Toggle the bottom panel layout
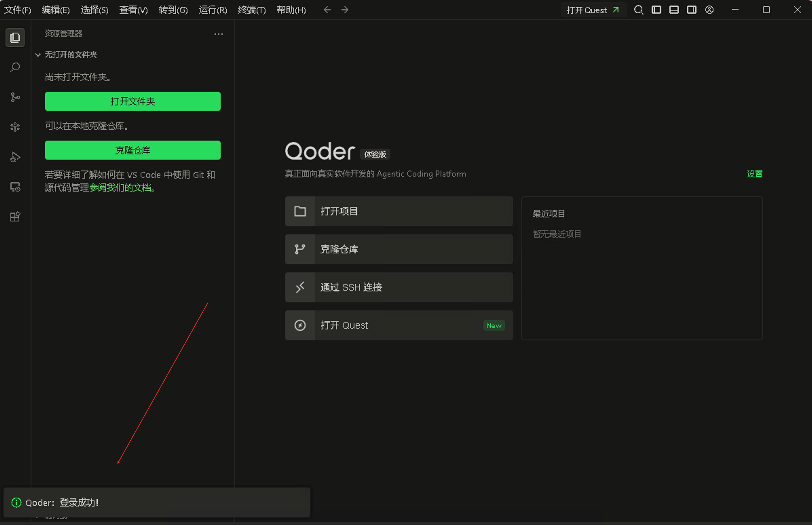 click(x=674, y=10)
